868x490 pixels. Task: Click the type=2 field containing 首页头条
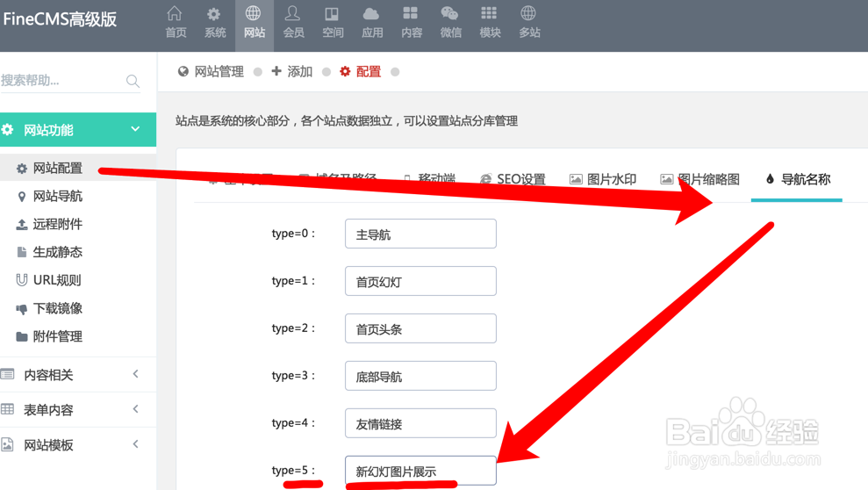(x=420, y=329)
